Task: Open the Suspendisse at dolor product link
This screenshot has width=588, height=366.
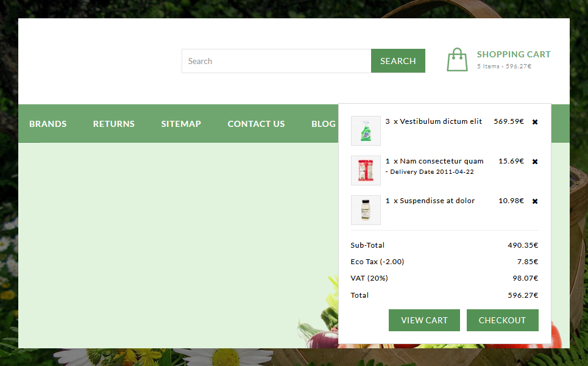Action: pyautogui.click(x=437, y=201)
